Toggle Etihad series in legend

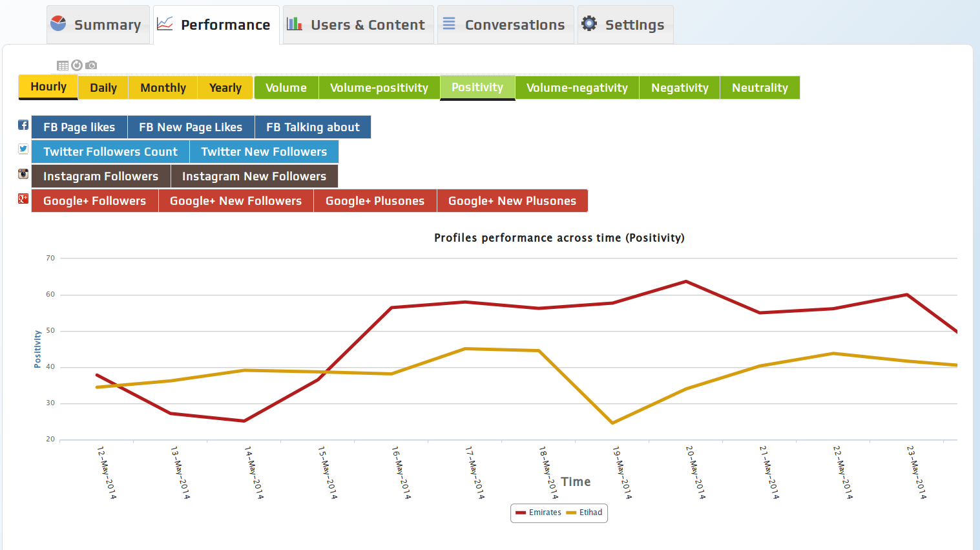584,513
